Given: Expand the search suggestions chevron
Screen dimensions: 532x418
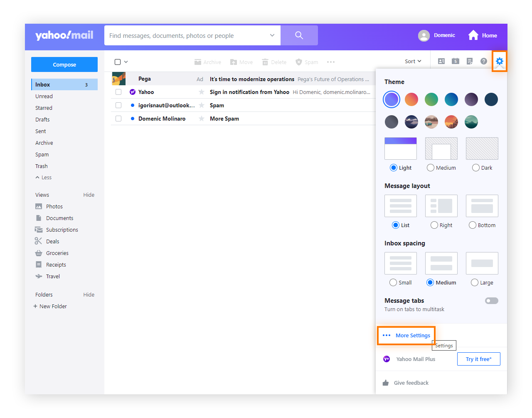Looking at the screenshot, I should 272,35.
